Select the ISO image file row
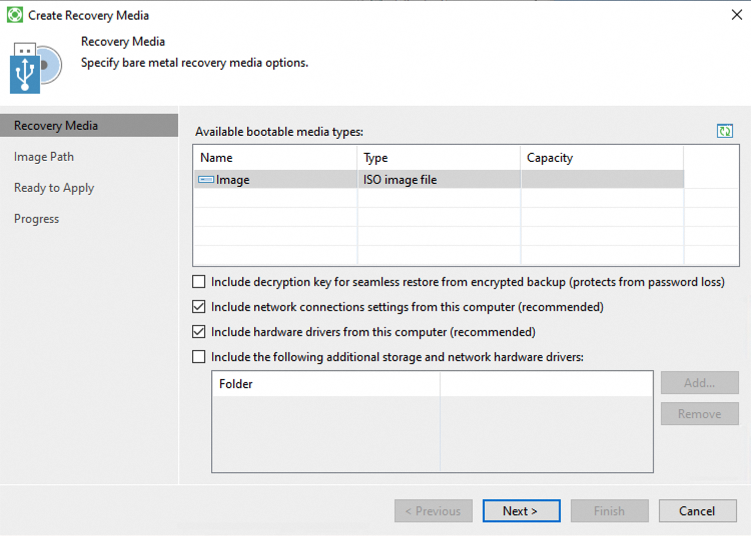 [400, 180]
